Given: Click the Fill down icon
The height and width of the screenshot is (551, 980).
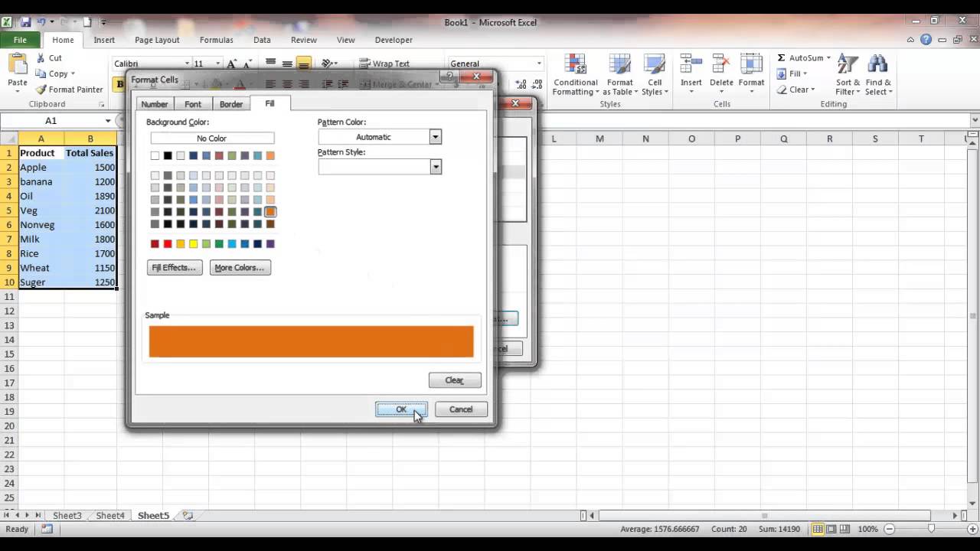Looking at the screenshot, I should pos(782,73).
